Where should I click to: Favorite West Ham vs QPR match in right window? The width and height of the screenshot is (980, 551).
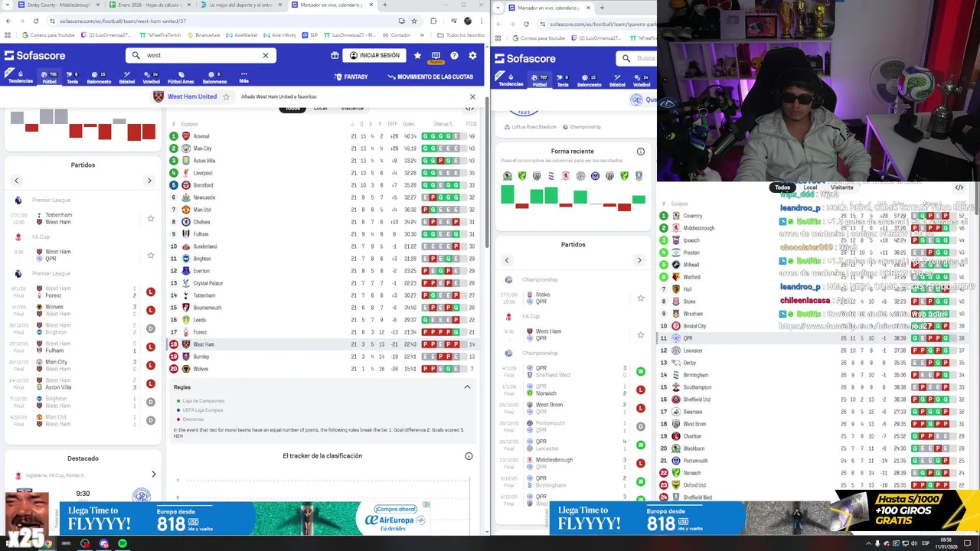point(641,334)
